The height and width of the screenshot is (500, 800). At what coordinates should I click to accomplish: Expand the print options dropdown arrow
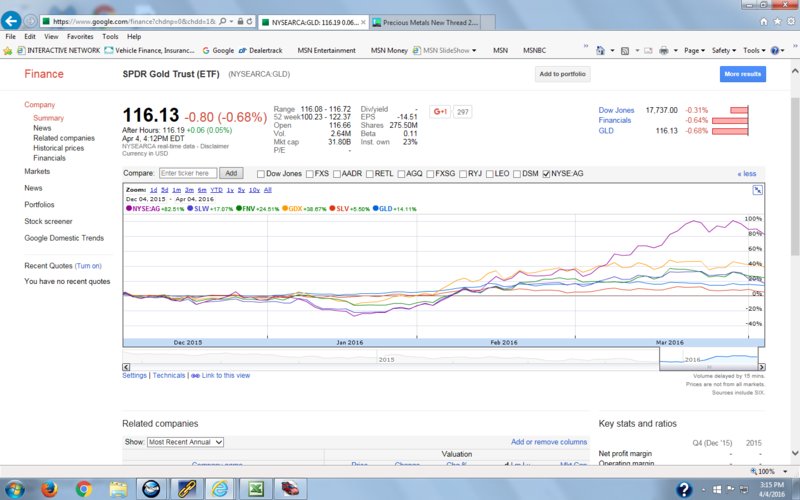pyautogui.click(x=676, y=51)
